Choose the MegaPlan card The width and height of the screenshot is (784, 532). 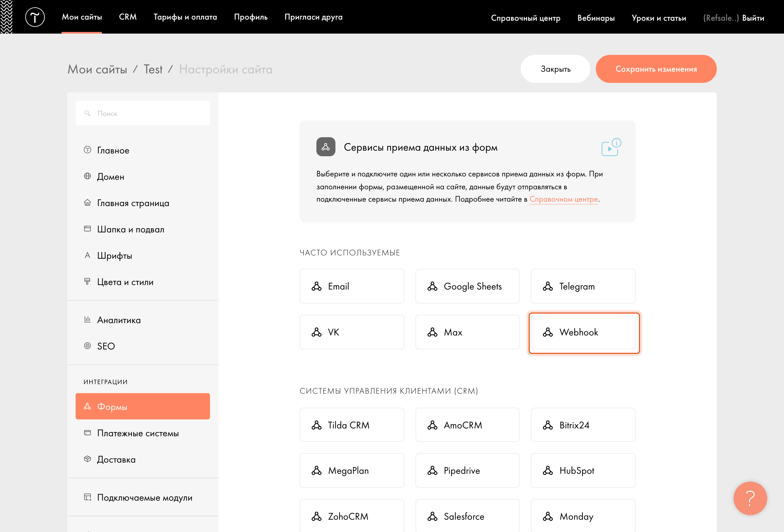point(351,471)
